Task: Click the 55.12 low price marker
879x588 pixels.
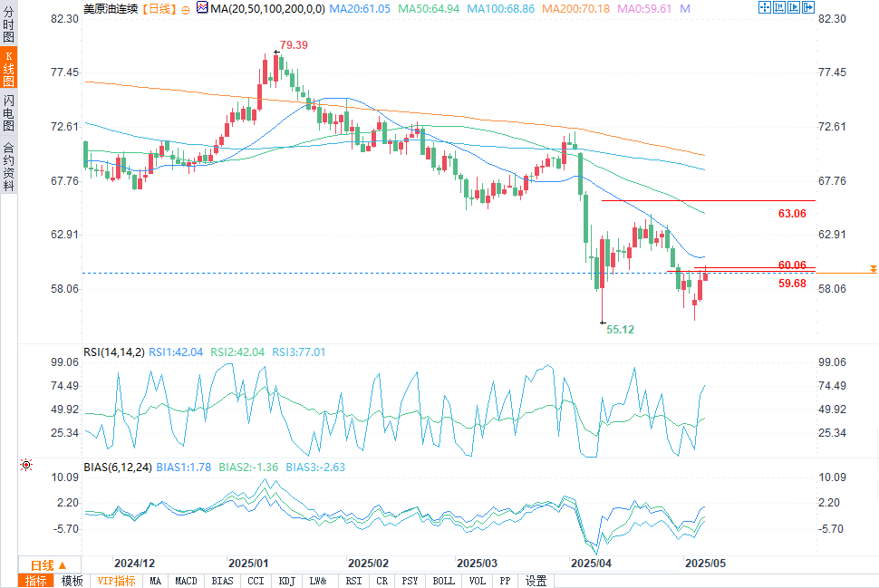Action: pyautogui.click(x=620, y=330)
